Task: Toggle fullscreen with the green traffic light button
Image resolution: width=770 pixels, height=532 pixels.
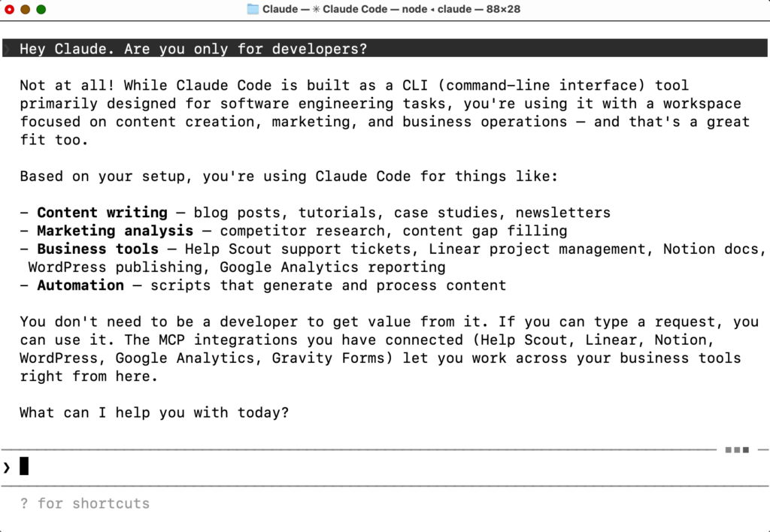Action: coord(40,9)
